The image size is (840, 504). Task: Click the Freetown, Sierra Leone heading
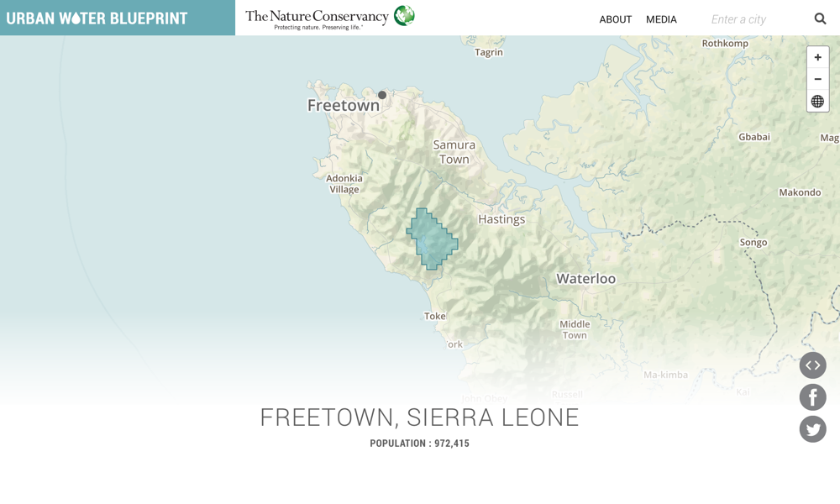(x=419, y=417)
